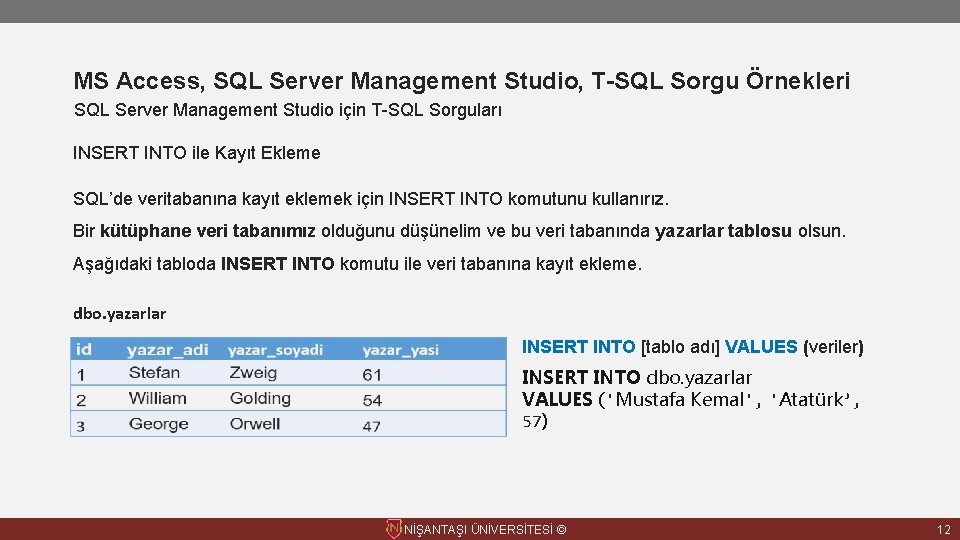Click the 'yazar_yasi' column header

400,350
